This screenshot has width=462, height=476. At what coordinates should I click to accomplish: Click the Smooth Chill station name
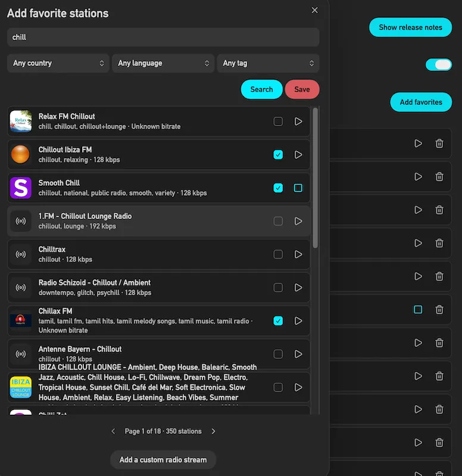(x=59, y=183)
